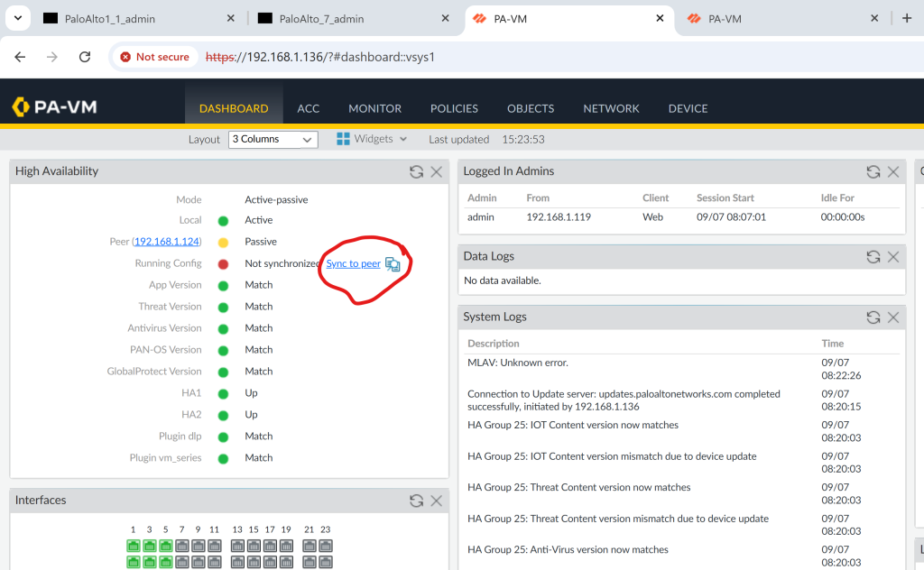
Task: Expand the Widgets dropdown menu
Action: [403, 139]
